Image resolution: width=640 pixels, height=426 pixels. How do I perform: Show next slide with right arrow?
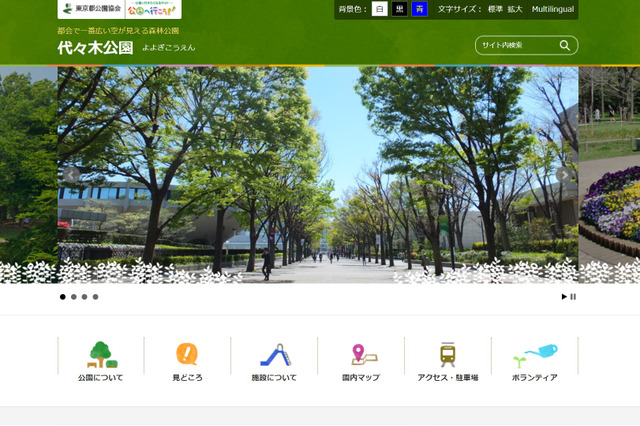564,175
